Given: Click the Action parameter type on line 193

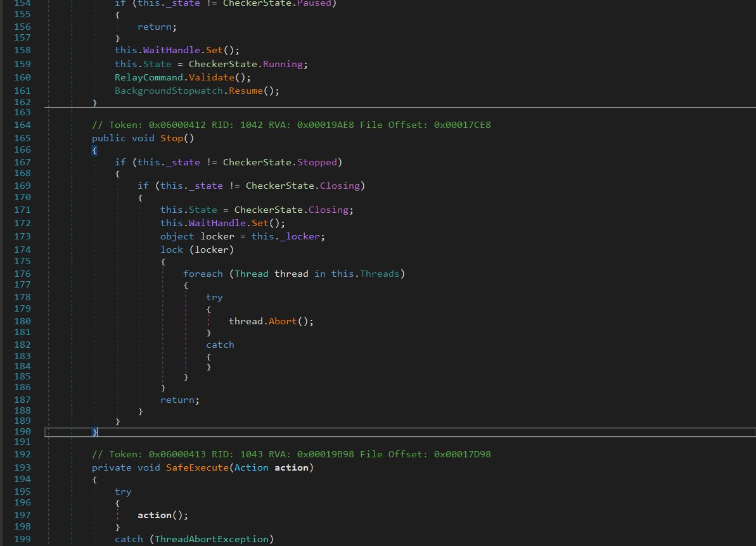Looking at the screenshot, I should pyautogui.click(x=251, y=467).
